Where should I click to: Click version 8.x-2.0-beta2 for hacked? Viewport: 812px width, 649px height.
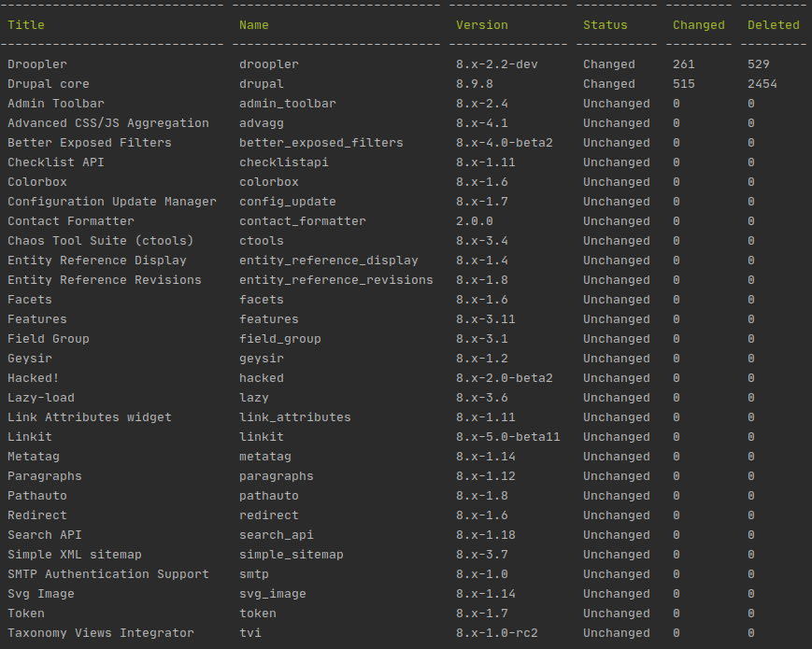pyautogui.click(x=505, y=379)
